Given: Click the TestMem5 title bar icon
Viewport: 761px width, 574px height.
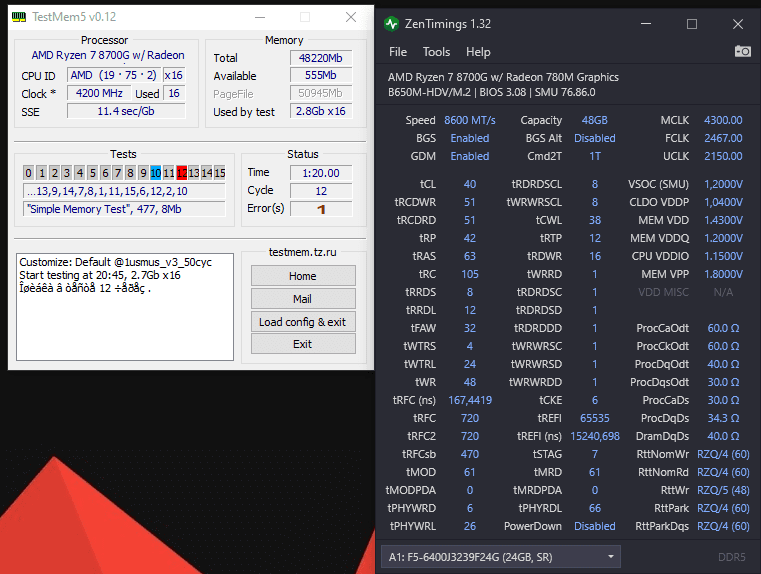Looking at the screenshot, I should [x=19, y=17].
